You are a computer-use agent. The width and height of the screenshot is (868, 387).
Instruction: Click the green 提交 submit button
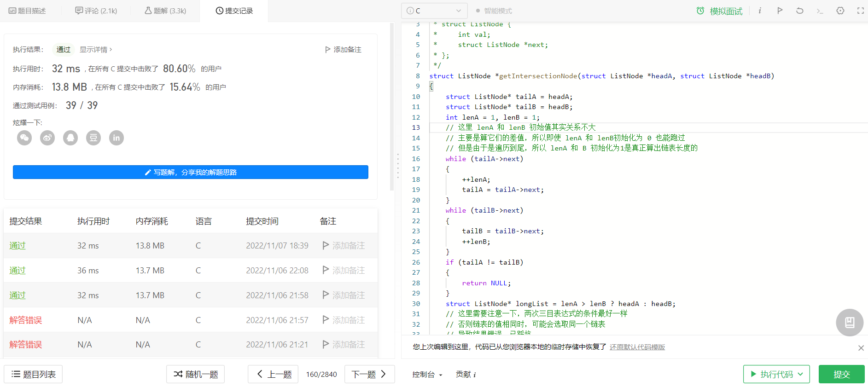[841, 374]
